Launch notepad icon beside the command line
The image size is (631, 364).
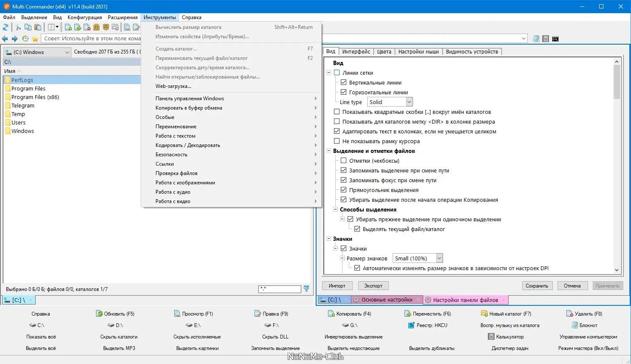[x=536, y=39]
